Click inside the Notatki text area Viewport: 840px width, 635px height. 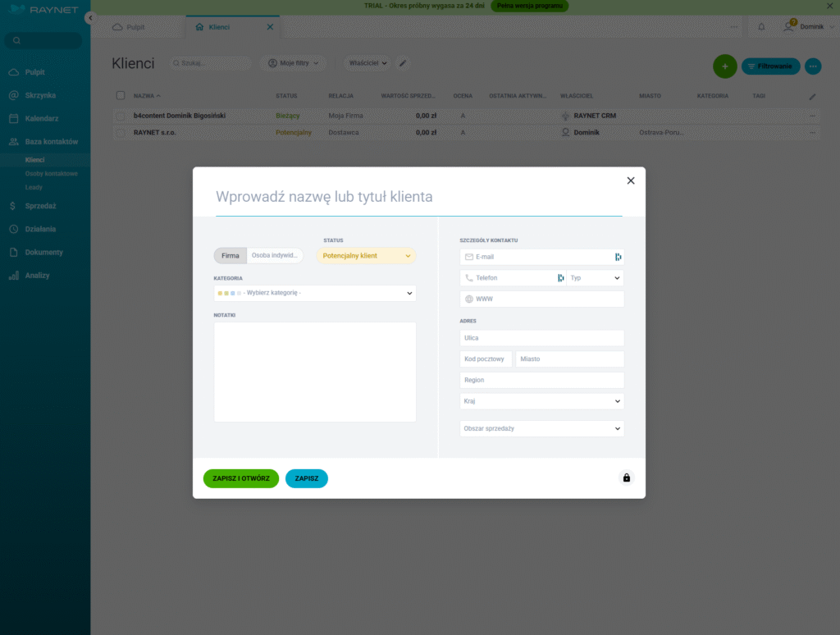tap(315, 373)
